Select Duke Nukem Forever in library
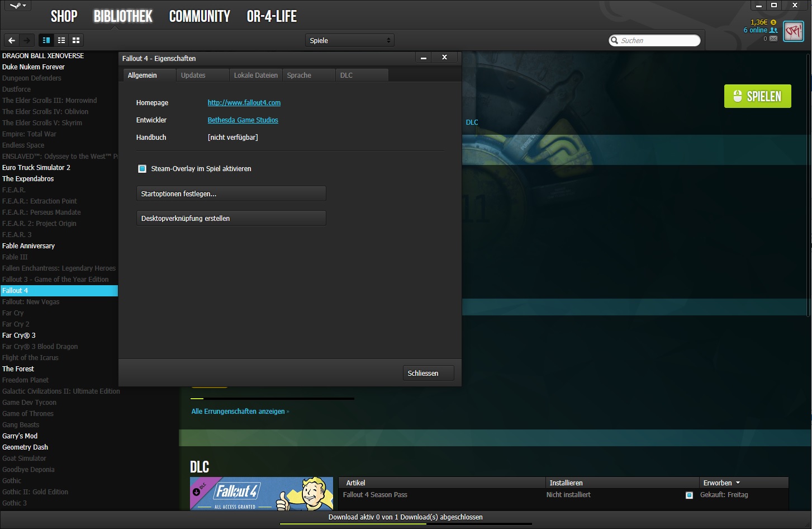Viewport: 812px width, 529px height. pos(34,67)
